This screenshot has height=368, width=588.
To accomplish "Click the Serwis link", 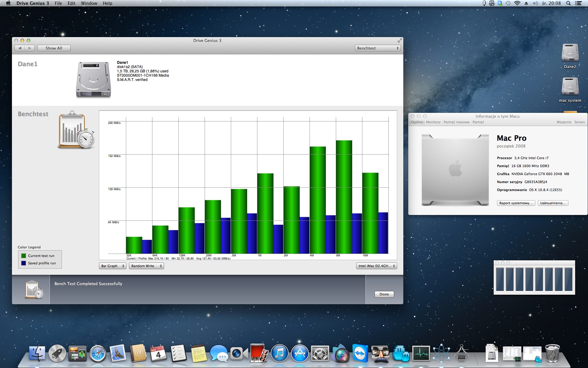I will click(579, 122).
